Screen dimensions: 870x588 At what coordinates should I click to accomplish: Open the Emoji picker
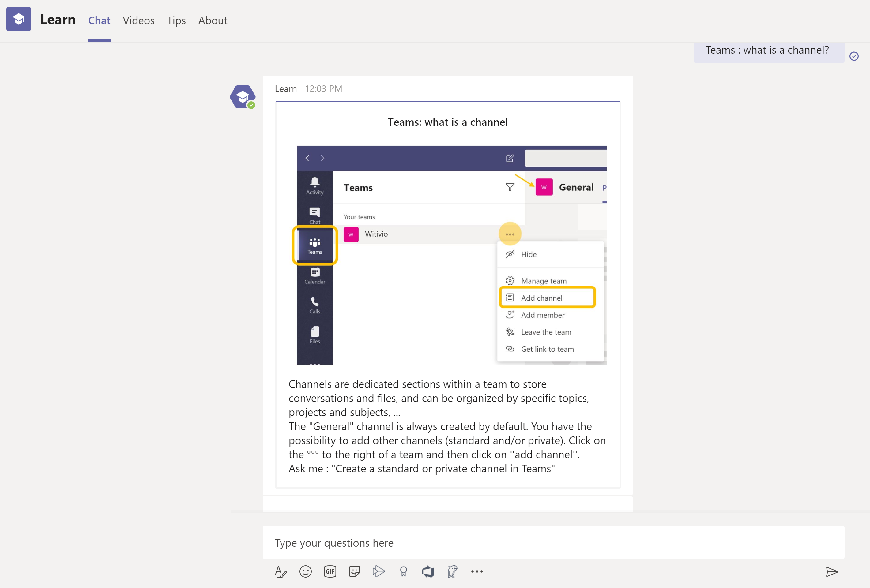pos(306,571)
